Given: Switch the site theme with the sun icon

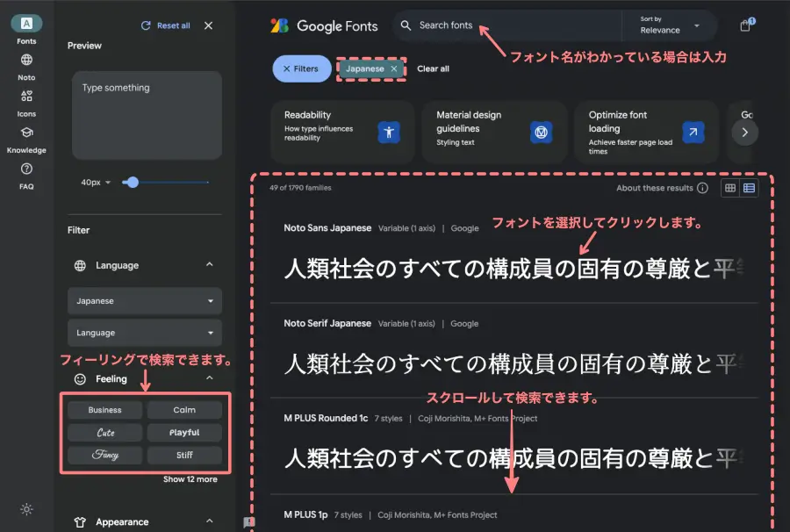Looking at the screenshot, I should pyautogui.click(x=26, y=509).
